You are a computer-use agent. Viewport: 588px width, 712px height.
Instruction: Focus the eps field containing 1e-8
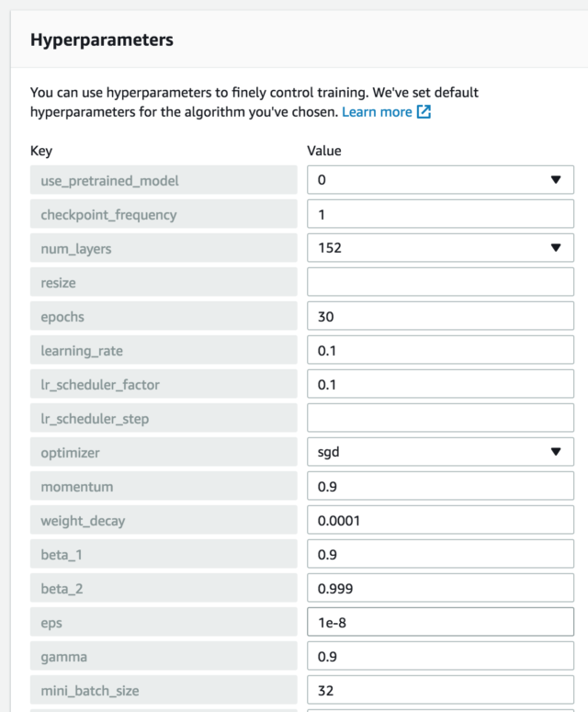(440, 622)
